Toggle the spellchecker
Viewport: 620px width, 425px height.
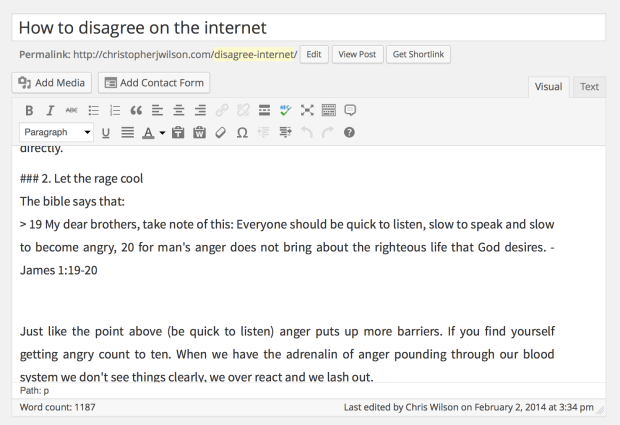click(x=285, y=110)
